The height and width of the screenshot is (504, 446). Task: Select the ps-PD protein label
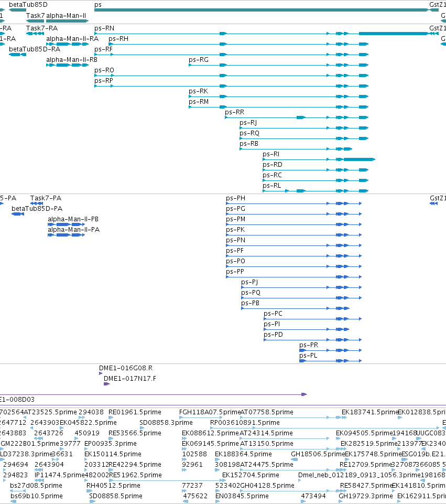[x=273, y=335]
